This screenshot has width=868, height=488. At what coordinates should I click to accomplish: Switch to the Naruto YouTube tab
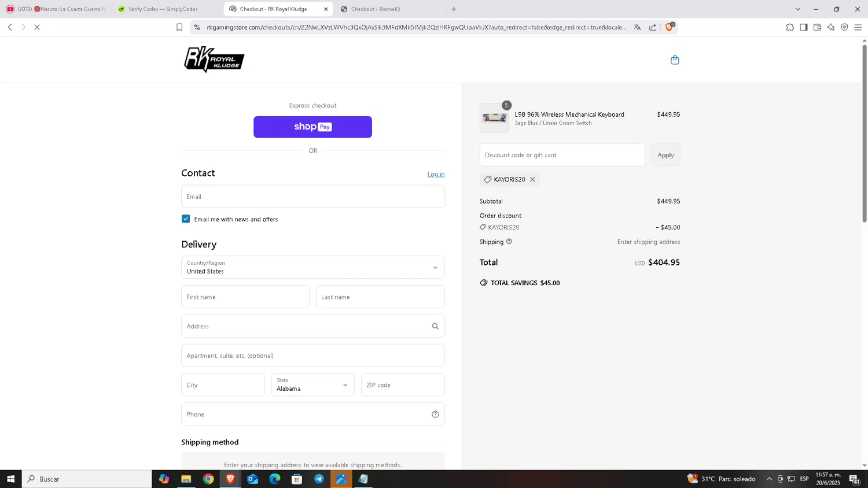click(x=56, y=9)
